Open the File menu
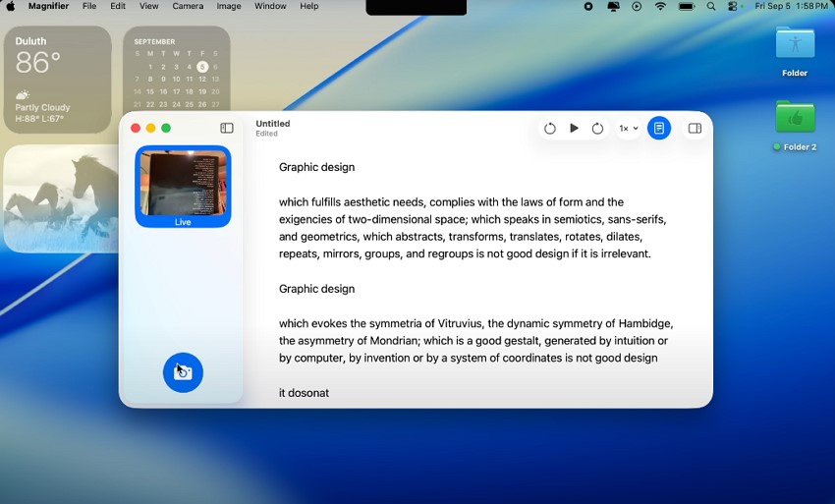The width and height of the screenshot is (835, 504). [89, 7]
